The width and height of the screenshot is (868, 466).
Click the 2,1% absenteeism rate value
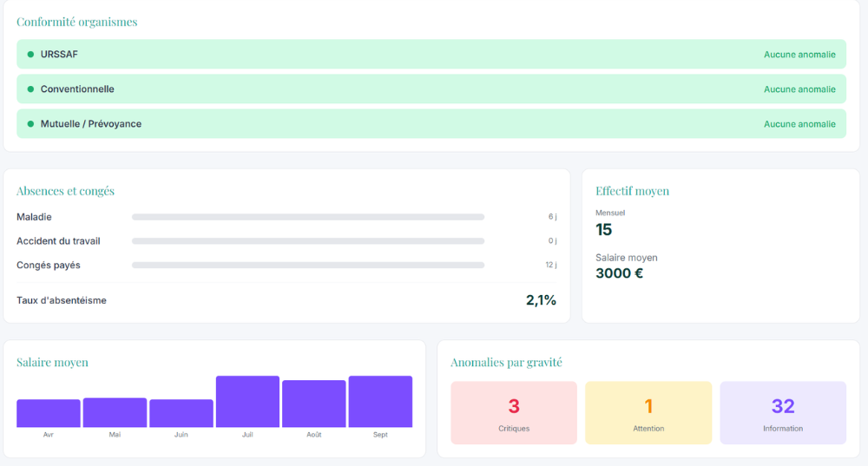click(x=541, y=300)
